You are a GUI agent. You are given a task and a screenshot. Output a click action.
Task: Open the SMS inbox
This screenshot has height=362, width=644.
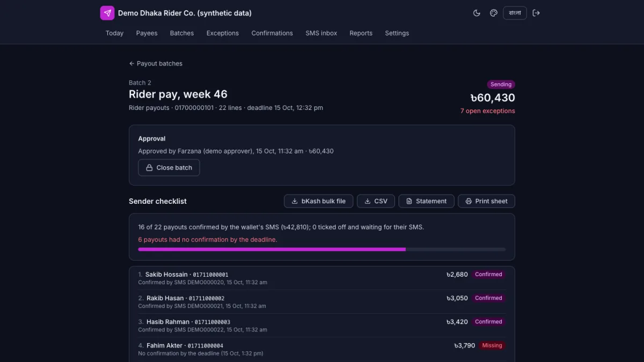[321, 33]
